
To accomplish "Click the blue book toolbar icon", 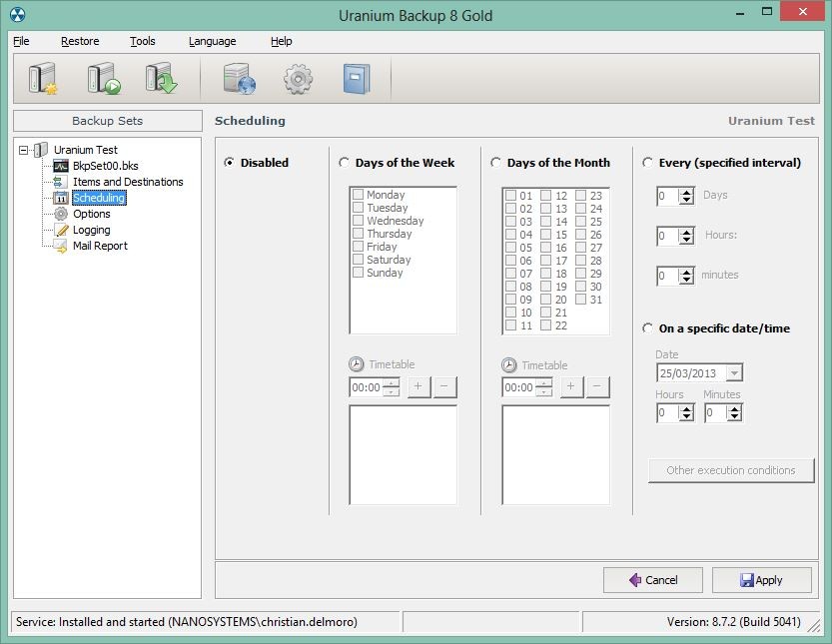I will pos(356,79).
